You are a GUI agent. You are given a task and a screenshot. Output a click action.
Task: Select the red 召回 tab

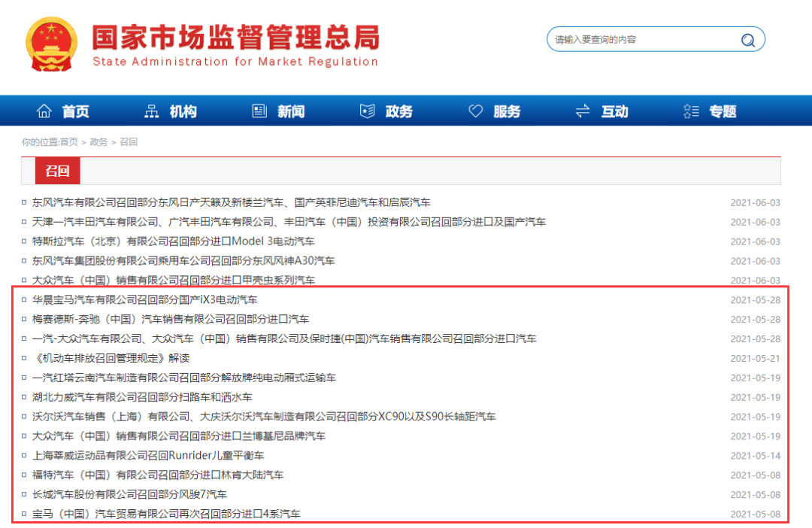coord(57,171)
